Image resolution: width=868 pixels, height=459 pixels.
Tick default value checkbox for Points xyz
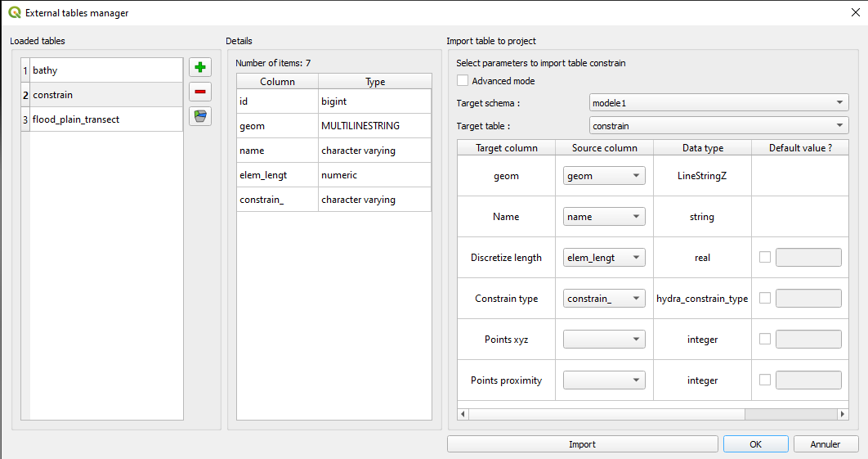click(764, 339)
